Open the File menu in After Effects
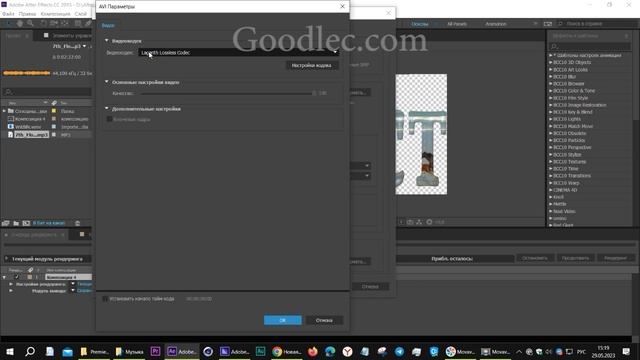This screenshot has height=360, width=640. point(8,14)
